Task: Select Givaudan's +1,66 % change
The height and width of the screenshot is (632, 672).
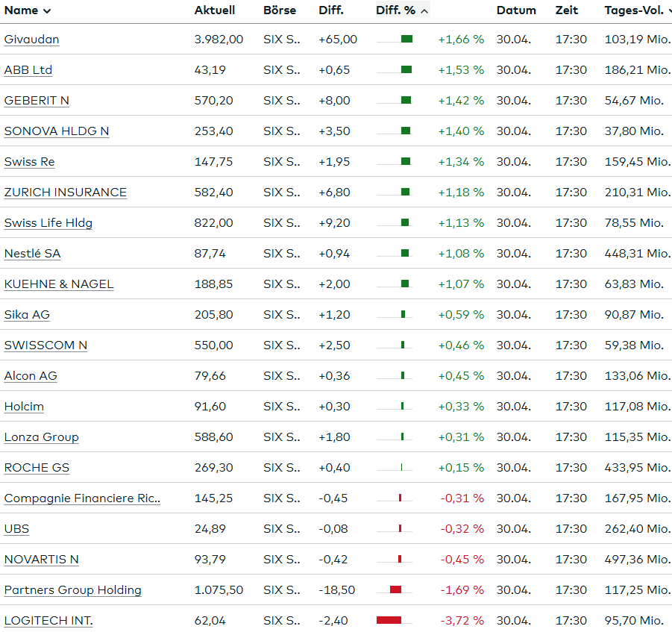Action: 461,40
